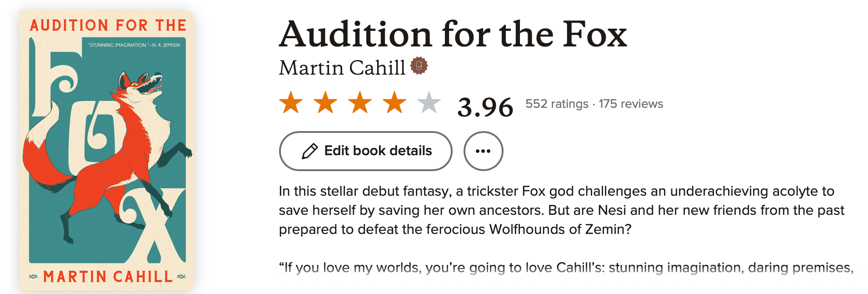Open the three-dot more options menu

(483, 151)
